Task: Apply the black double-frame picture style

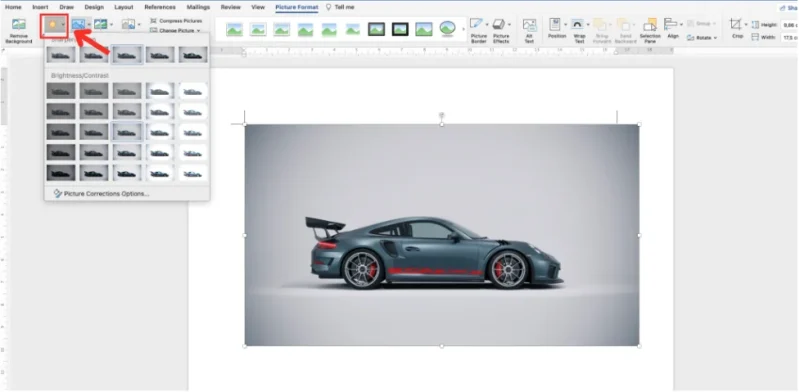Action: tap(400, 29)
